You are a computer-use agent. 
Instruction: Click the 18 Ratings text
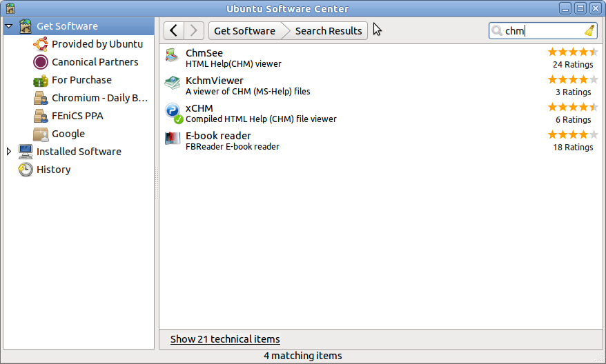tap(573, 147)
